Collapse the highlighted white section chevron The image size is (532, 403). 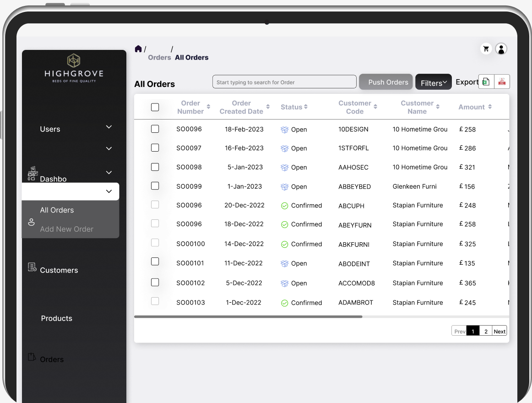click(109, 191)
